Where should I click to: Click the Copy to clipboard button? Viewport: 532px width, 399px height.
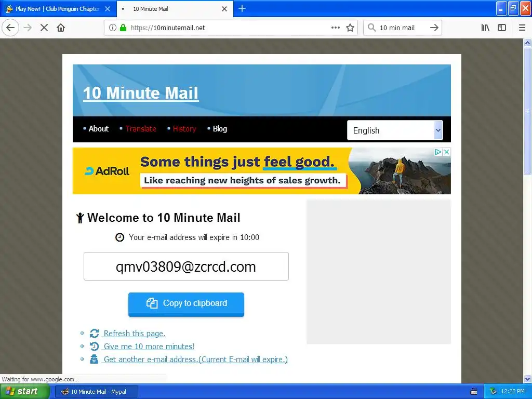point(186,304)
